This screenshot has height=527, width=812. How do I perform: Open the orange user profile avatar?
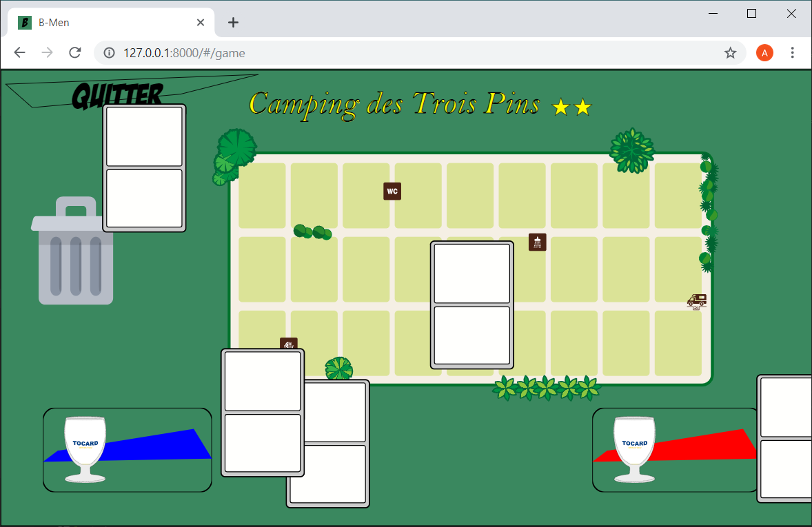[764, 53]
